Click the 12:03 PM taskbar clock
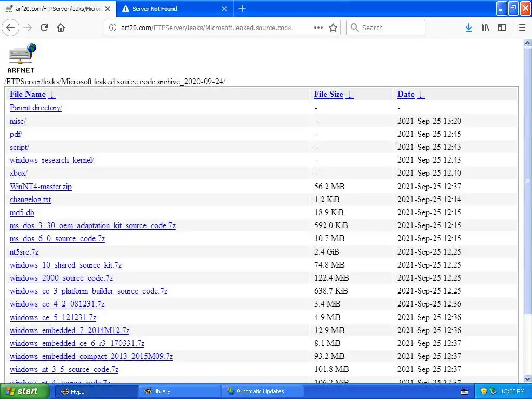Viewport: 532px width, 399px height. (513, 391)
